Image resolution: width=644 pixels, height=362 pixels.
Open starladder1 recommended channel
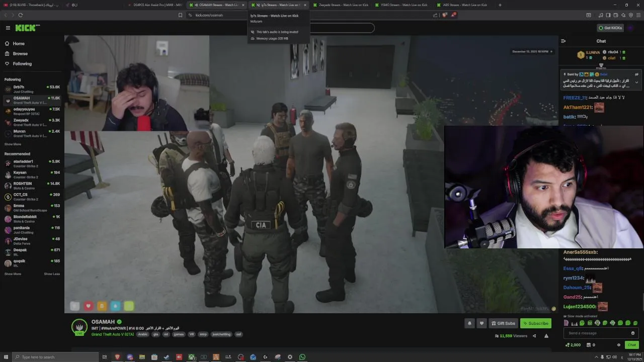tap(32, 163)
